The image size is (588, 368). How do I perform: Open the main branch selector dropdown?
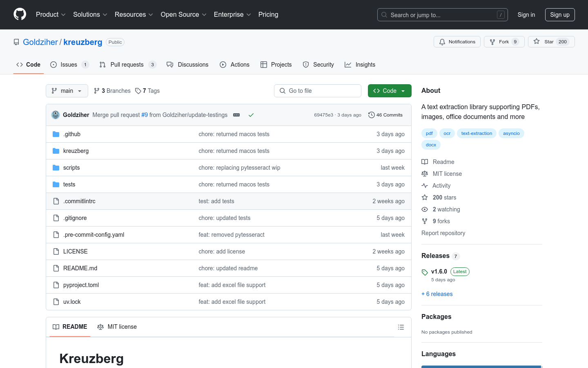click(67, 91)
